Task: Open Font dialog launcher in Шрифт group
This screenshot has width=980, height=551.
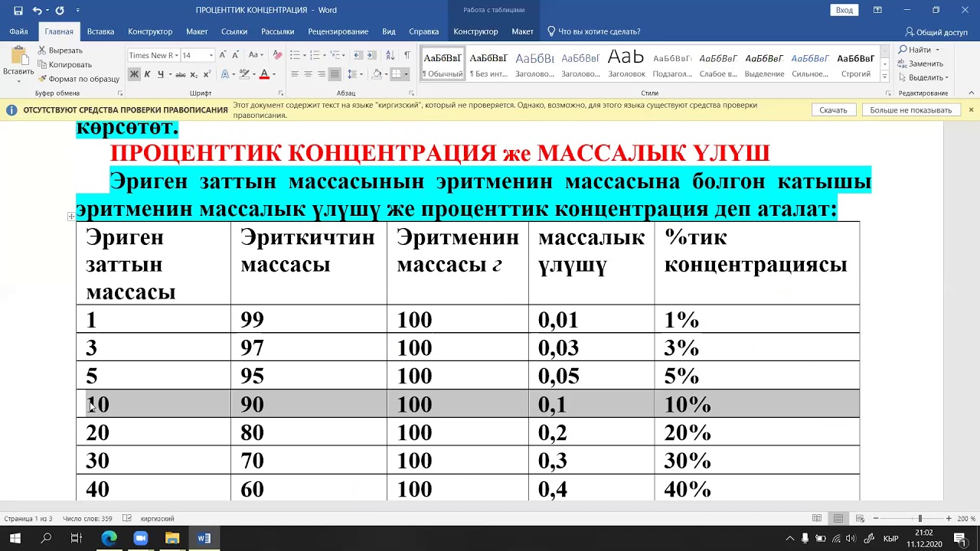Action: tap(280, 93)
